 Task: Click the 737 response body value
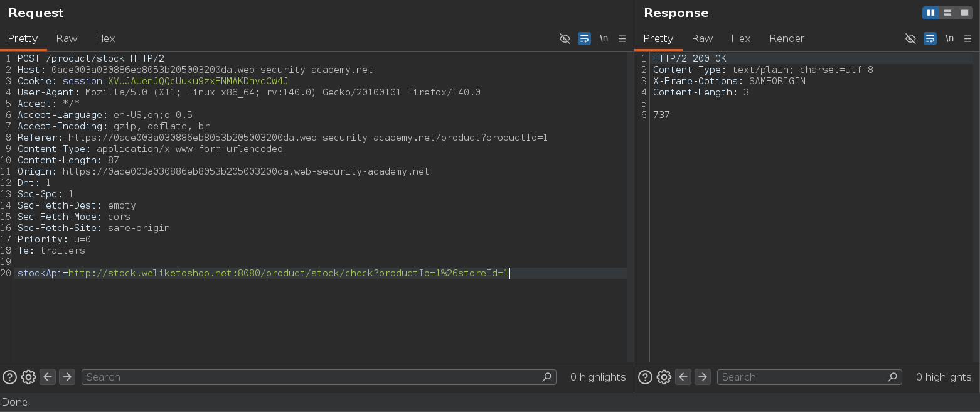pos(661,115)
